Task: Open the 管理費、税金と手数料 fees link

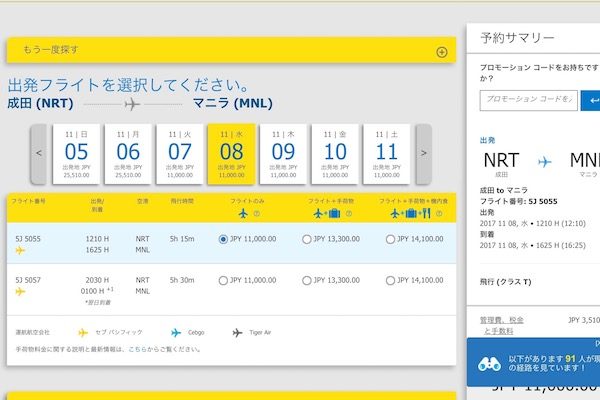Action: [x=502, y=325]
